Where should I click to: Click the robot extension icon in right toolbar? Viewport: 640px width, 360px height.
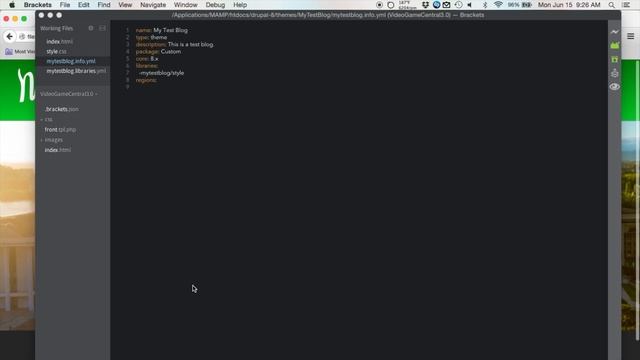pos(614,73)
